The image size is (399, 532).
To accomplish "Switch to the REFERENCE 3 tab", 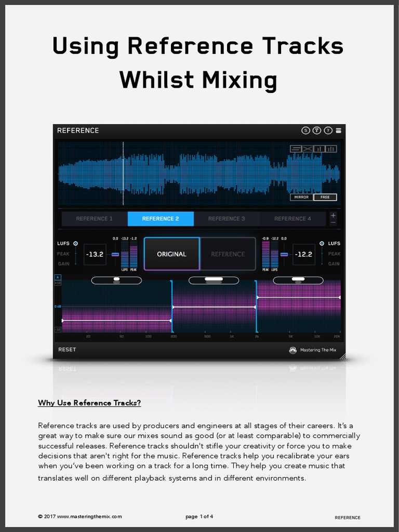I will point(227,219).
